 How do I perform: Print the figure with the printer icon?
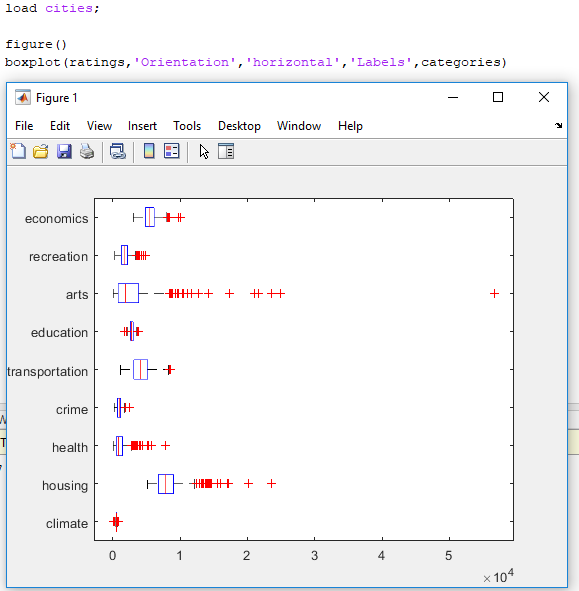87,152
